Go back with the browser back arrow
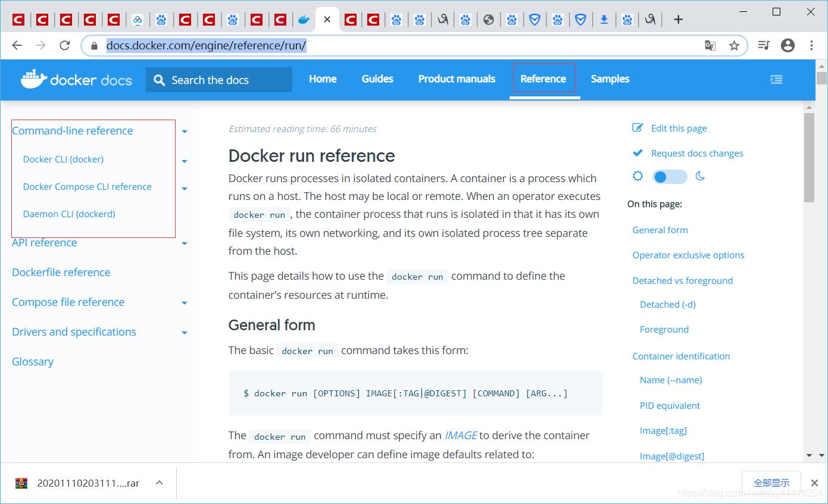 coord(17,45)
